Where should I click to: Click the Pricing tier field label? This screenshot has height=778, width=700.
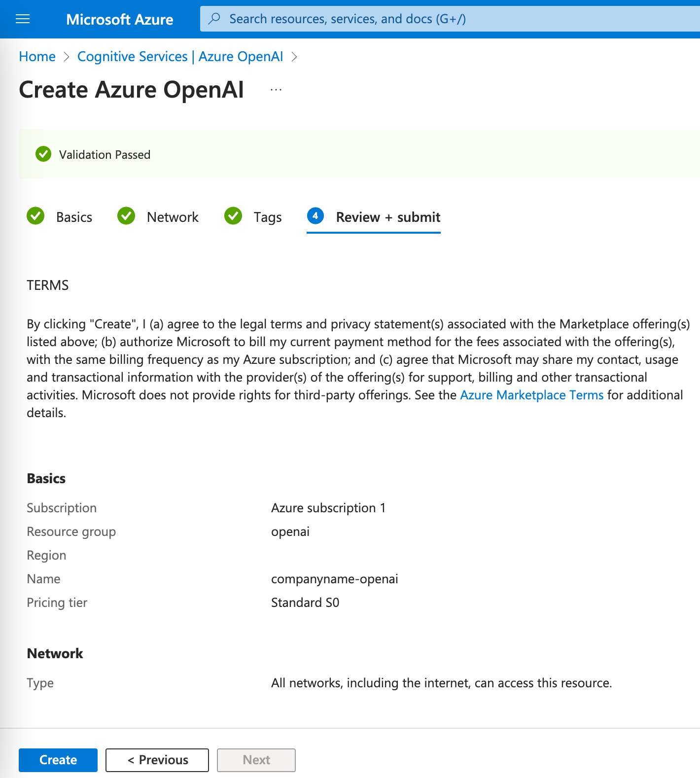(x=57, y=602)
